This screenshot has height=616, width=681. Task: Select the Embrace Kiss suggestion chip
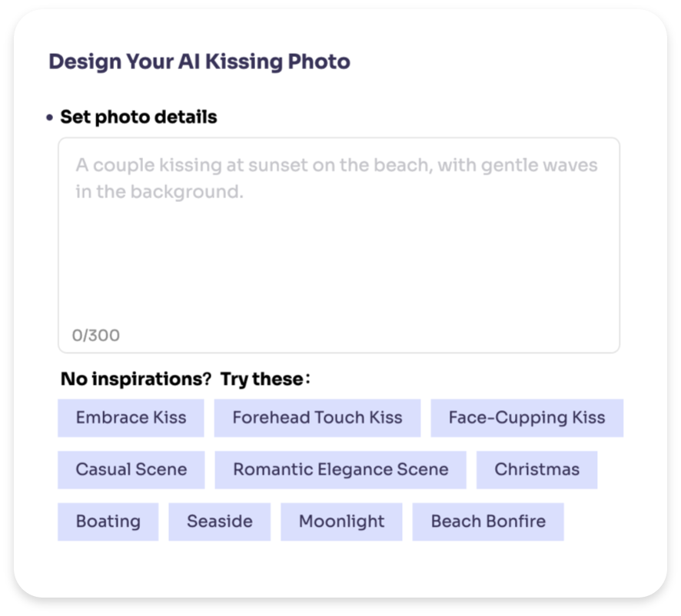(131, 418)
